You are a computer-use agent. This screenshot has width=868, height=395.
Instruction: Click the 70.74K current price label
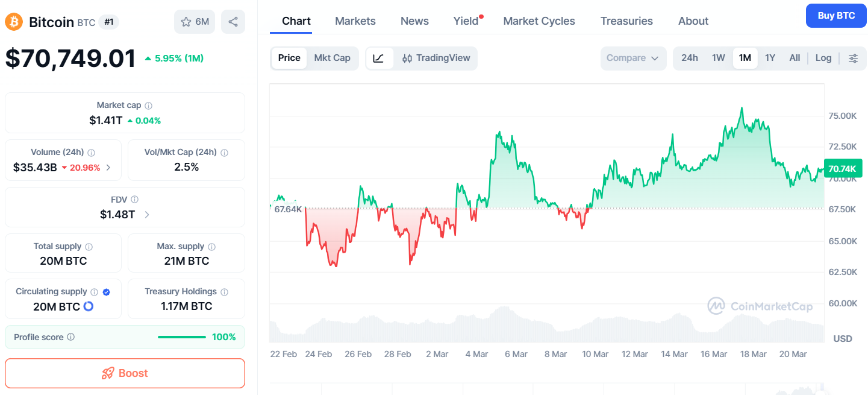coord(841,169)
